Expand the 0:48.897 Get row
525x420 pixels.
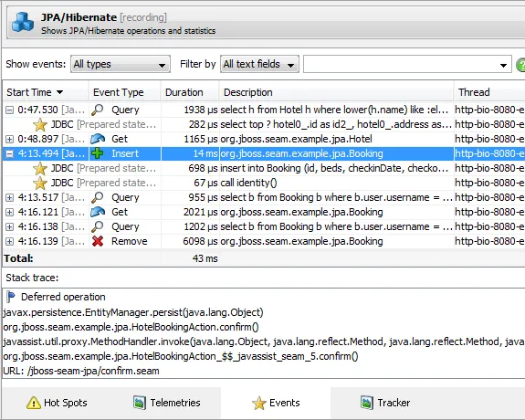coord(10,139)
